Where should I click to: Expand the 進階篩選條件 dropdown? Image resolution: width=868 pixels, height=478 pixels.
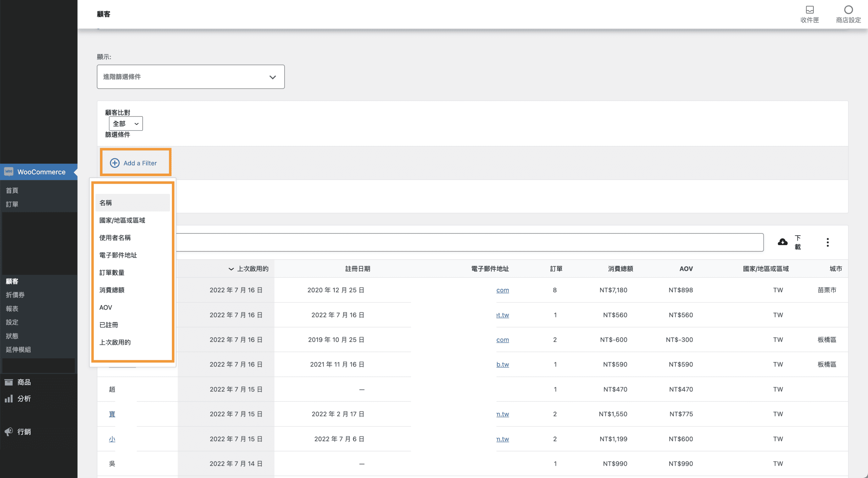(x=191, y=77)
